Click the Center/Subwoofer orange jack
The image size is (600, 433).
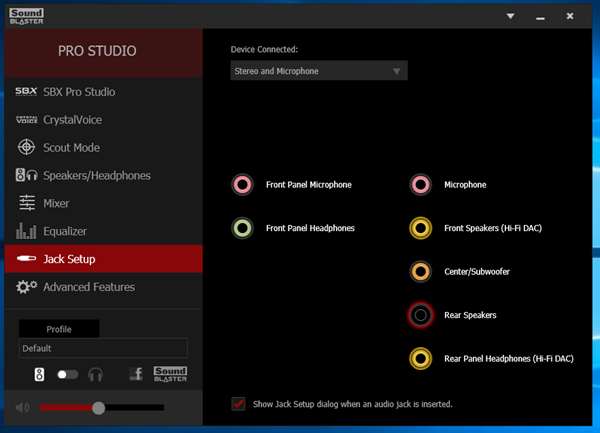pos(421,272)
